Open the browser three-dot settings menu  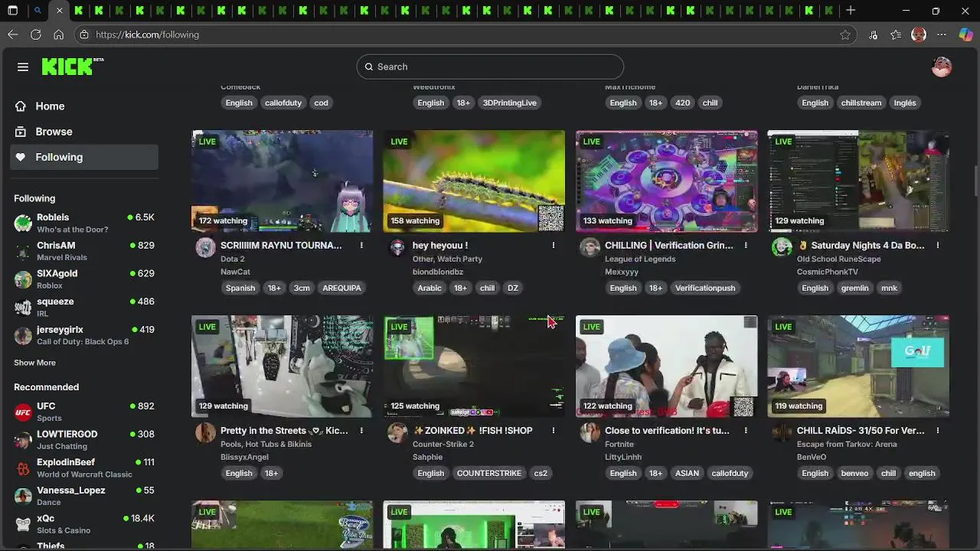pyautogui.click(x=942, y=34)
